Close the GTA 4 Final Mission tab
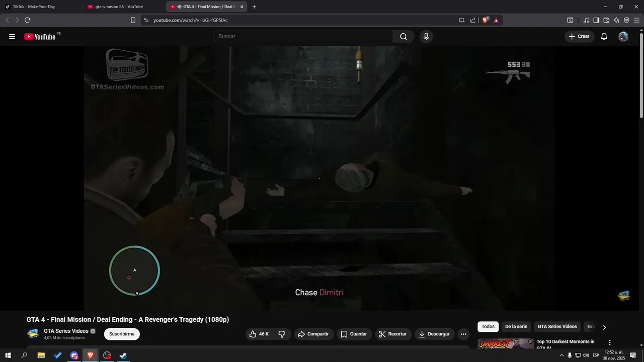This screenshot has width=644, height=362. point(242,7)
